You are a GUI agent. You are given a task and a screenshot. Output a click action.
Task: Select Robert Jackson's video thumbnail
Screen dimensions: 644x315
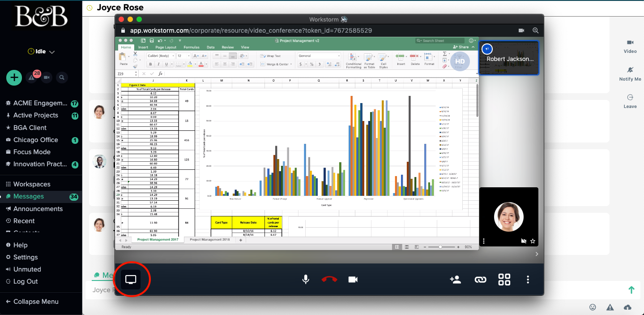pyautogui.click(x=509, y=58)
